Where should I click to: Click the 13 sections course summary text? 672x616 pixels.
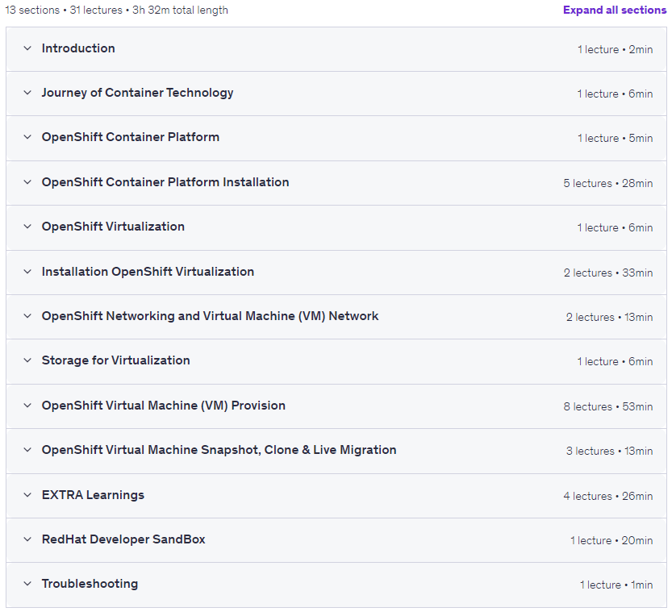tap(116, 10)
